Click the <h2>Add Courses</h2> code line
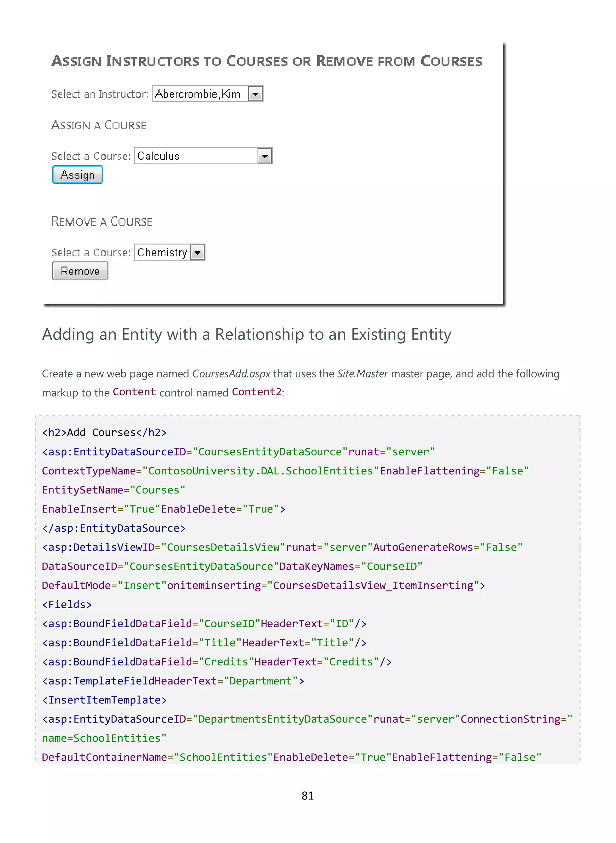The width and height of the screenshot is (616, 843). pyautogui.click(x=104, y=433)
